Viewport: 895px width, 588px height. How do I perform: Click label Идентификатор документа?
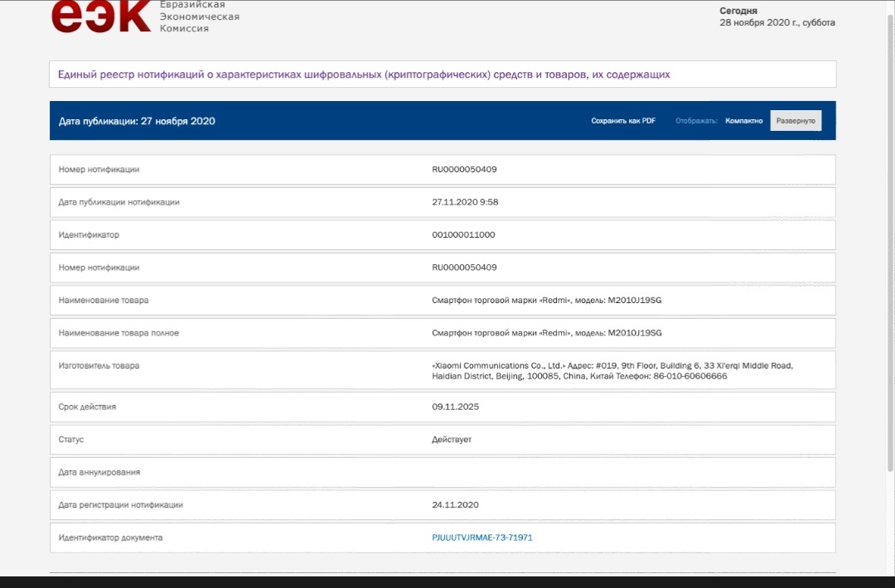click(110, 537)
